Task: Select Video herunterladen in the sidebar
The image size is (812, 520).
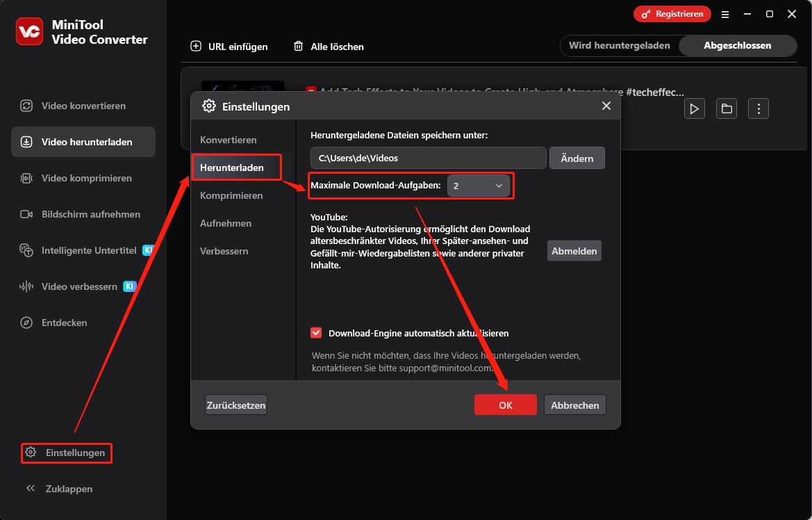Action: tap(83, 142)
